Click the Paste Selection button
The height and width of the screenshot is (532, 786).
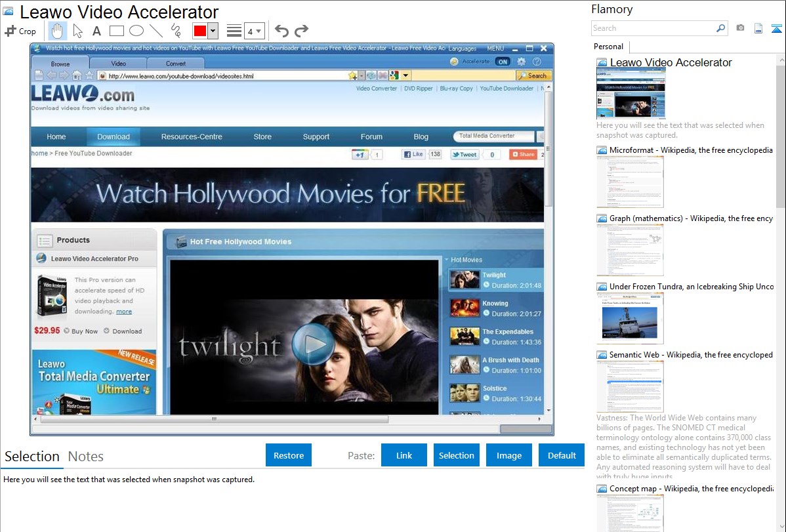pos(456,455)
